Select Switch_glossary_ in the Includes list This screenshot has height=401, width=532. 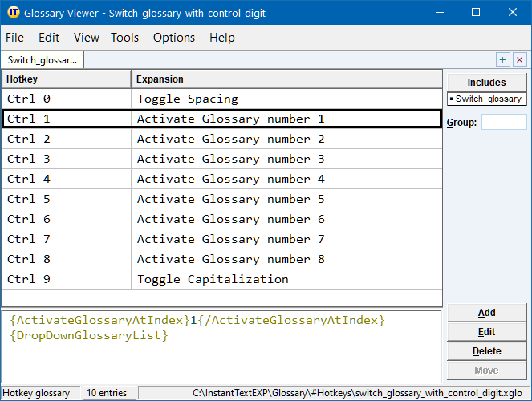487,99
